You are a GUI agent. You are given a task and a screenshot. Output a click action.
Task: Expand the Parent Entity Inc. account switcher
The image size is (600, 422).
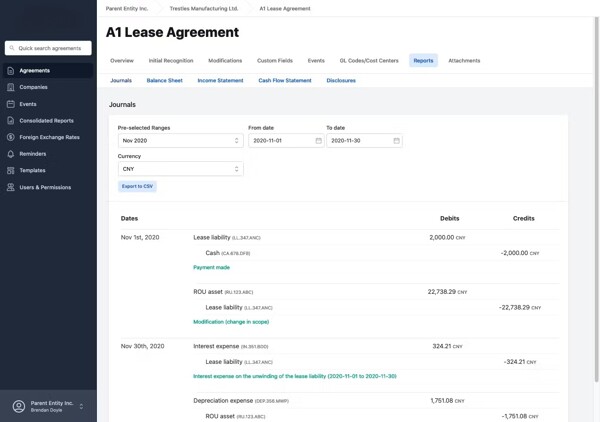[48, 406]
